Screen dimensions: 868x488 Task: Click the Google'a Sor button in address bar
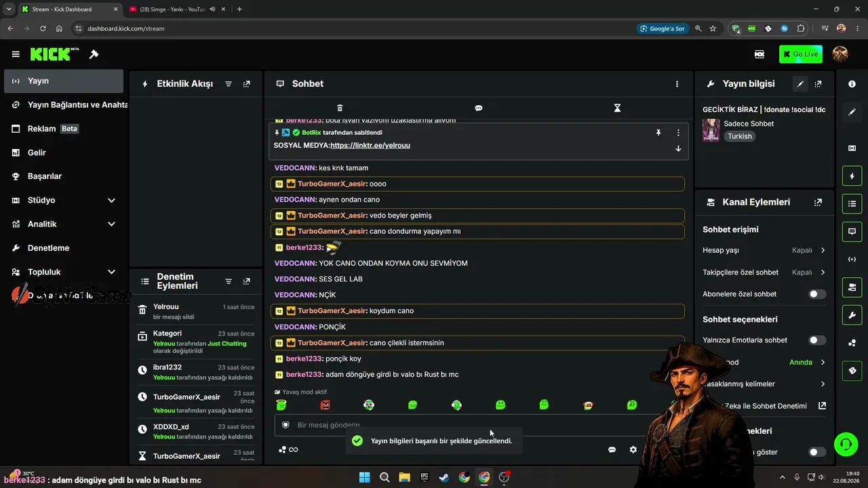pos(662,28)
